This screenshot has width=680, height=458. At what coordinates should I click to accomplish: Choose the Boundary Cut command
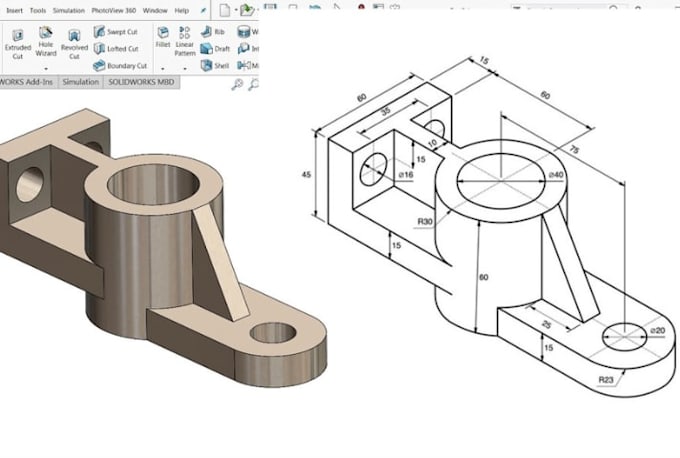click(x=120, y=65)
